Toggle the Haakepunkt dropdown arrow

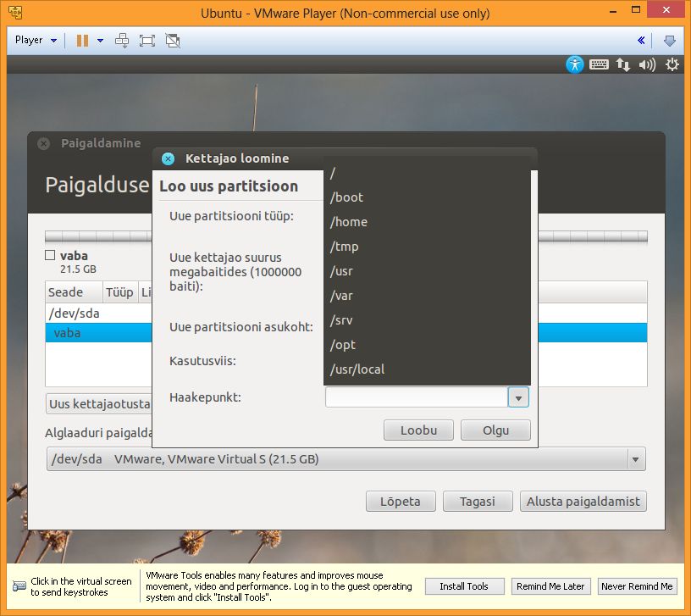(518, 397)
